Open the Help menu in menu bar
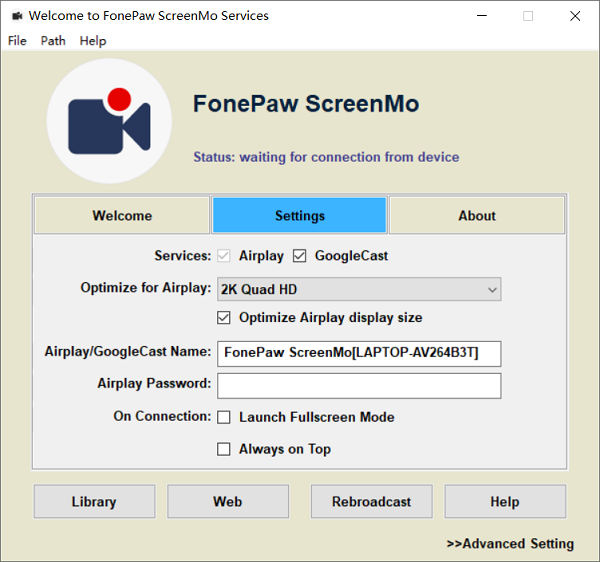600x562 pixels. pyautogui.click(x=93, y=41)
